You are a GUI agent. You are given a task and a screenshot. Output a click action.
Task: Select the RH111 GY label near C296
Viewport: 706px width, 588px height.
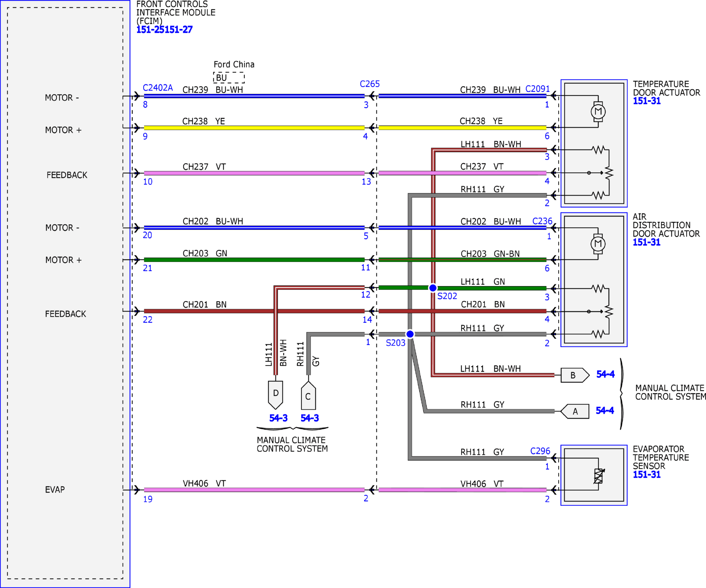tap(482, 452)
